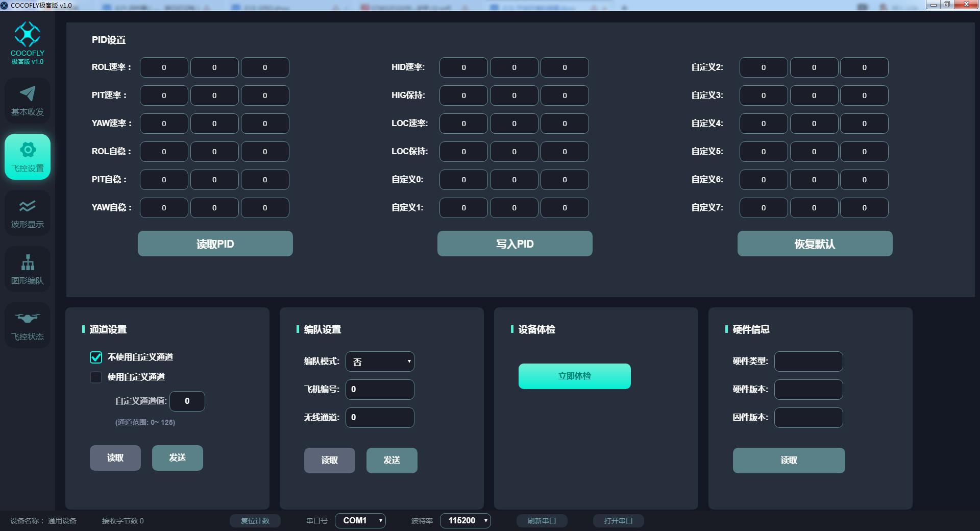Click second 自定义6 value field
The width and height of the screenshot is (980, 531).
point(814,180)
